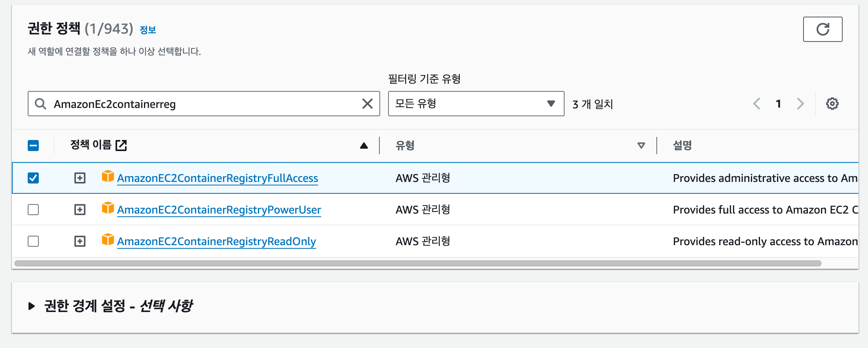Click the 정책 이름 column header

point(91,145)
